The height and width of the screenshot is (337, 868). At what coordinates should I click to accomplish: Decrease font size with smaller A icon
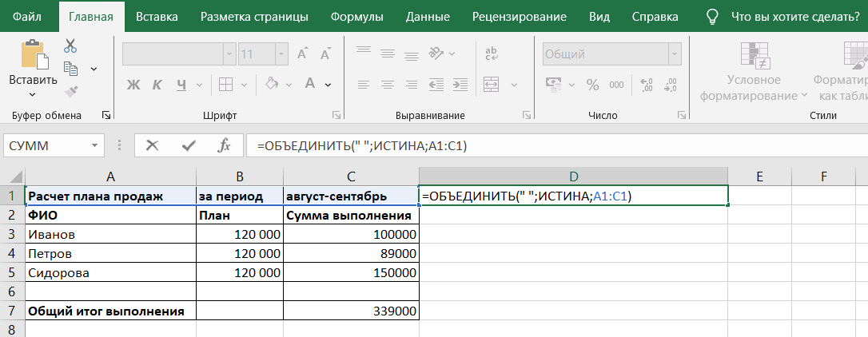point(326,54)
